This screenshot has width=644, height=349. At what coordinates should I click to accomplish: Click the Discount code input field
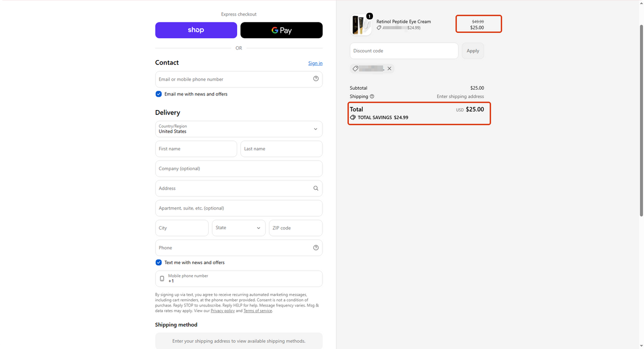pyautogui.click(x=404, y=51)
